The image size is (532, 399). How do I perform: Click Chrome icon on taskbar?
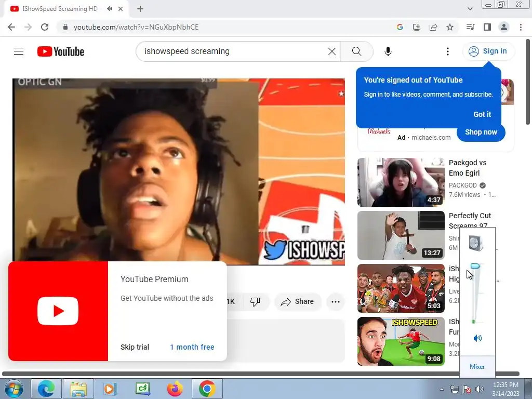(x=207, y=389)
